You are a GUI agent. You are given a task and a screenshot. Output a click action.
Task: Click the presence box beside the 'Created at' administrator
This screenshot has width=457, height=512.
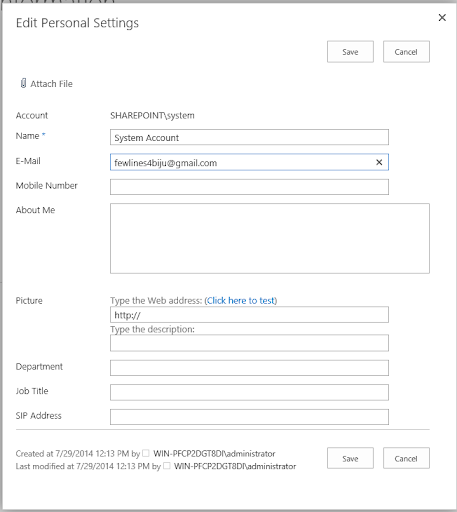tap(146, 453)
